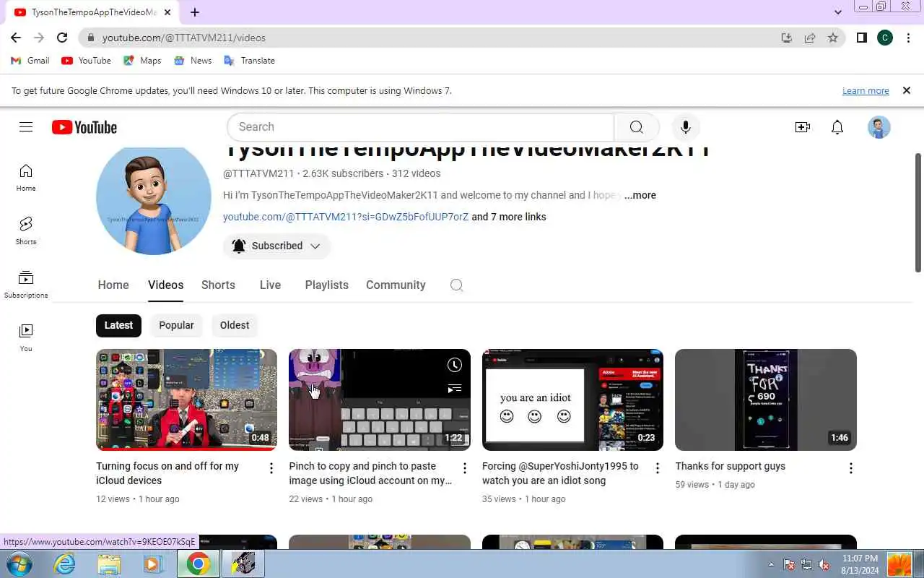Bookmark this page with the star
The image size is (924, 578).
coord(833,38)
